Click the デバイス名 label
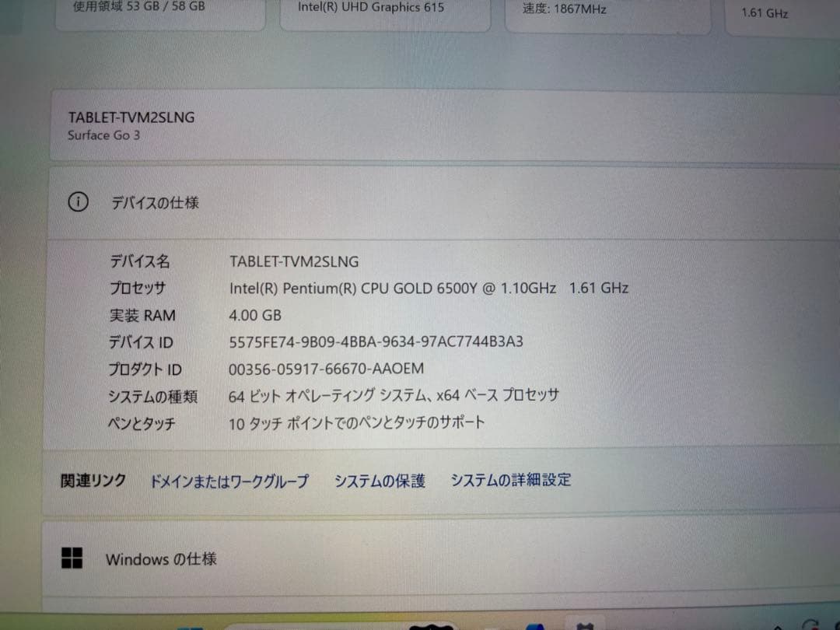The width and height of the screenshot is (840, 630). tap(140, 261)
